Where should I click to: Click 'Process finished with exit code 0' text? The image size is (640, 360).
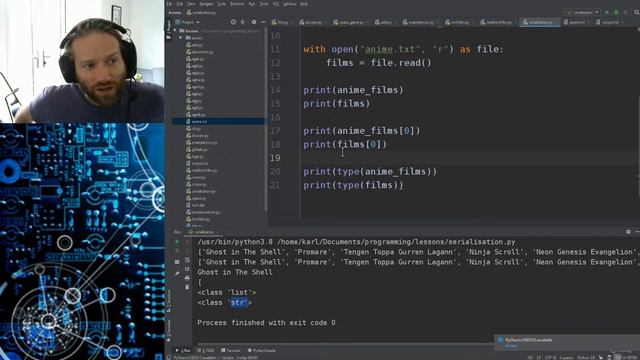[266, 322]
